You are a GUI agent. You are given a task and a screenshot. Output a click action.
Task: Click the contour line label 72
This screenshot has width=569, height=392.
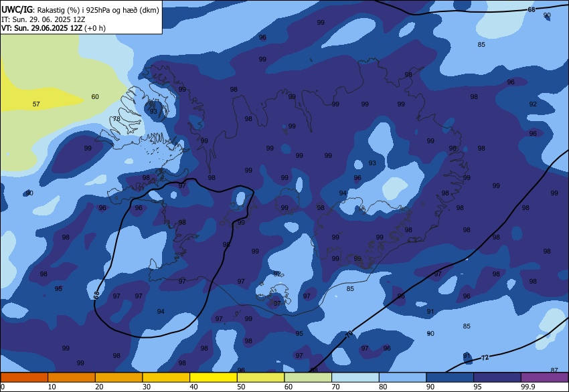[485, 358]
